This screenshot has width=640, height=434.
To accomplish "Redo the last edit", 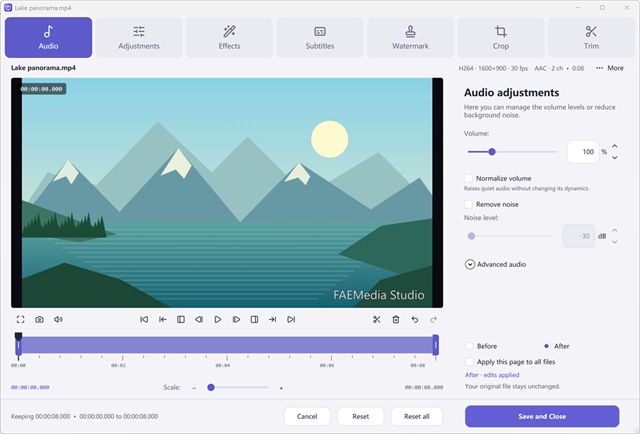I will (x=433, y=320).
